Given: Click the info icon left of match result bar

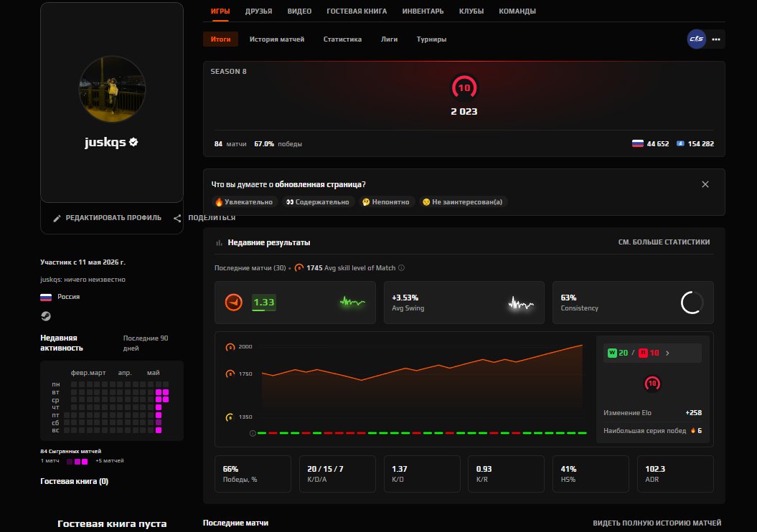Looking at the screenshot, I should [x=253, y=433].
